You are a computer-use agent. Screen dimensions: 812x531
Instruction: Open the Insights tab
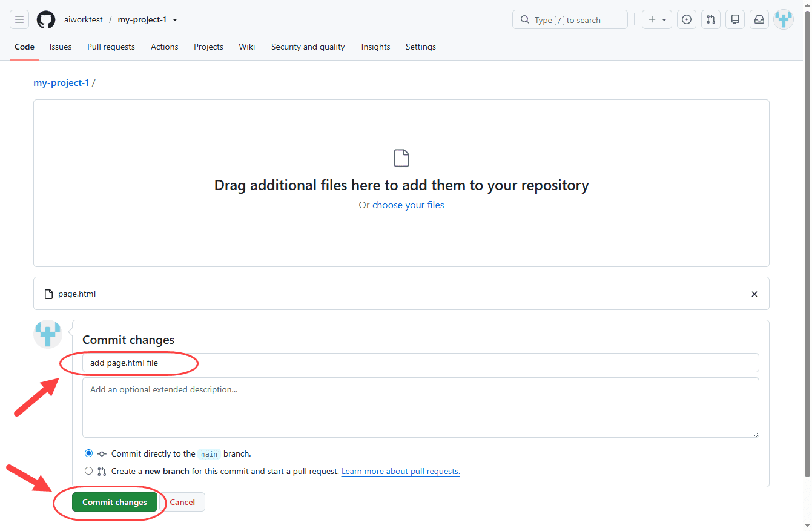pyautogui.click(x=375, y=47)
